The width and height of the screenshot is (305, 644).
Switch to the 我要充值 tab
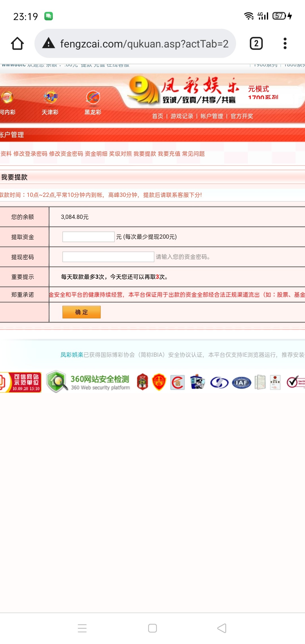click(169, 154)
